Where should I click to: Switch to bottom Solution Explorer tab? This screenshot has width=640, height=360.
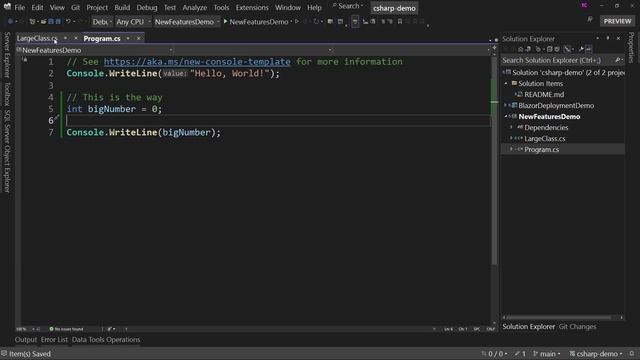(529, 327)
